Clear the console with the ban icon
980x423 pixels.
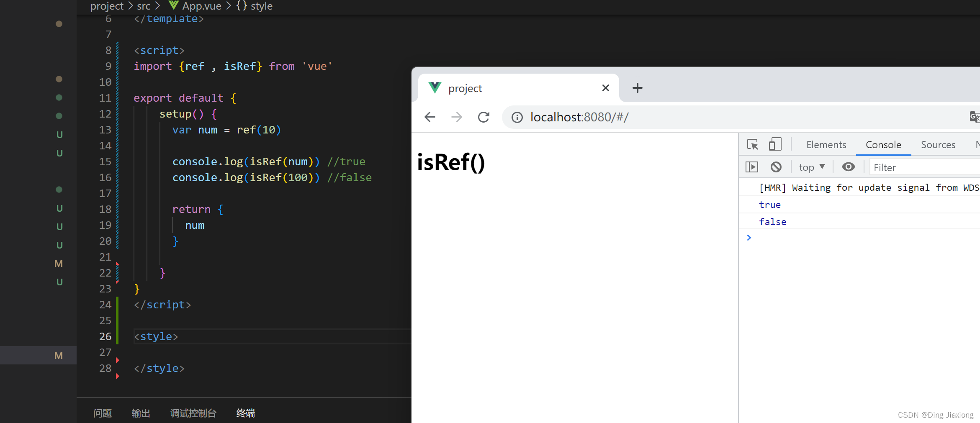pyautogui.click(x=776, y=167)
